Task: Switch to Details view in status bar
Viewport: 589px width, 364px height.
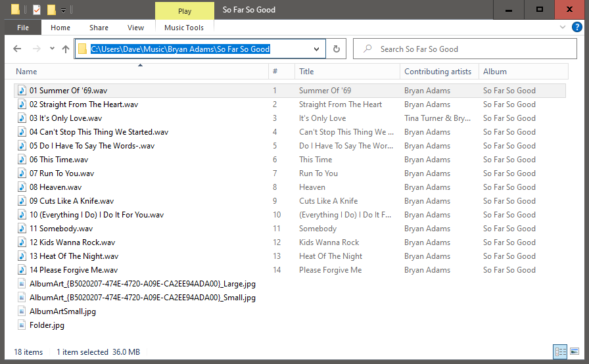Action: 560,352
